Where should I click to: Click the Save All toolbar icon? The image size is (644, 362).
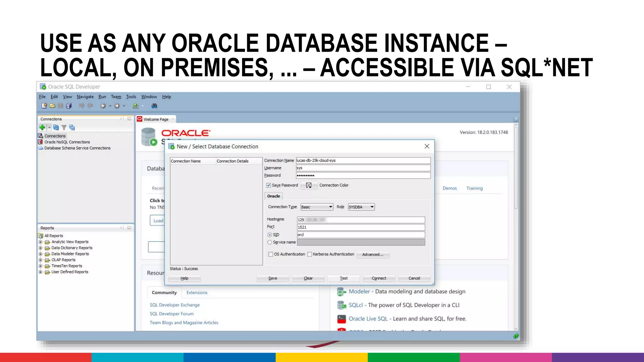69,106
